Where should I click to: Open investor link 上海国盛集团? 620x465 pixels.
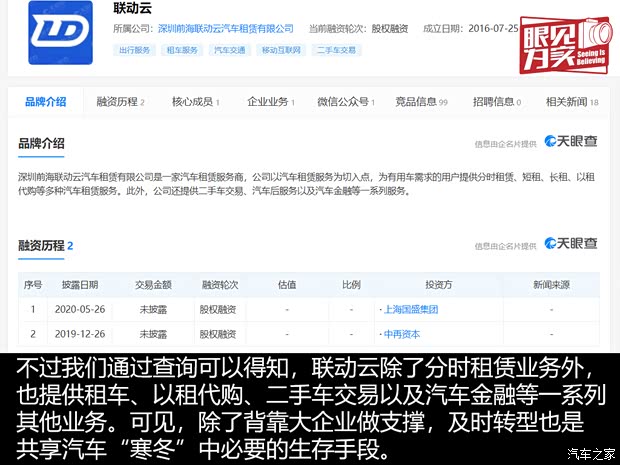[410, 309]
